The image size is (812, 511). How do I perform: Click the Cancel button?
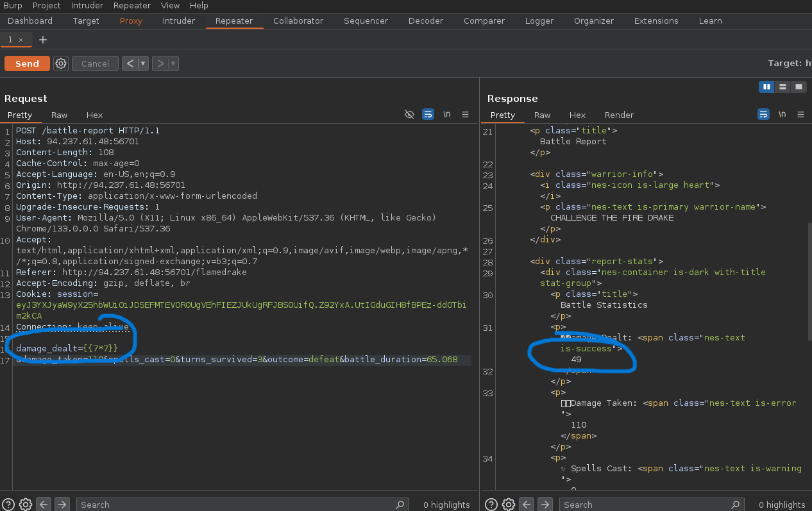pos(95,63)
